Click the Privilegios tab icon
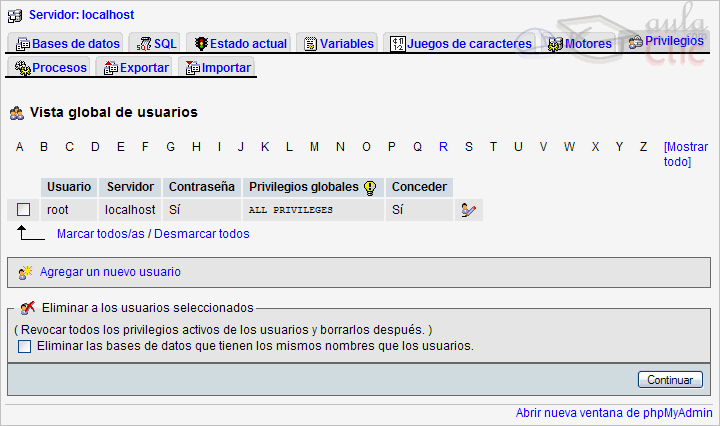720x426 pixels. (636, 42)
